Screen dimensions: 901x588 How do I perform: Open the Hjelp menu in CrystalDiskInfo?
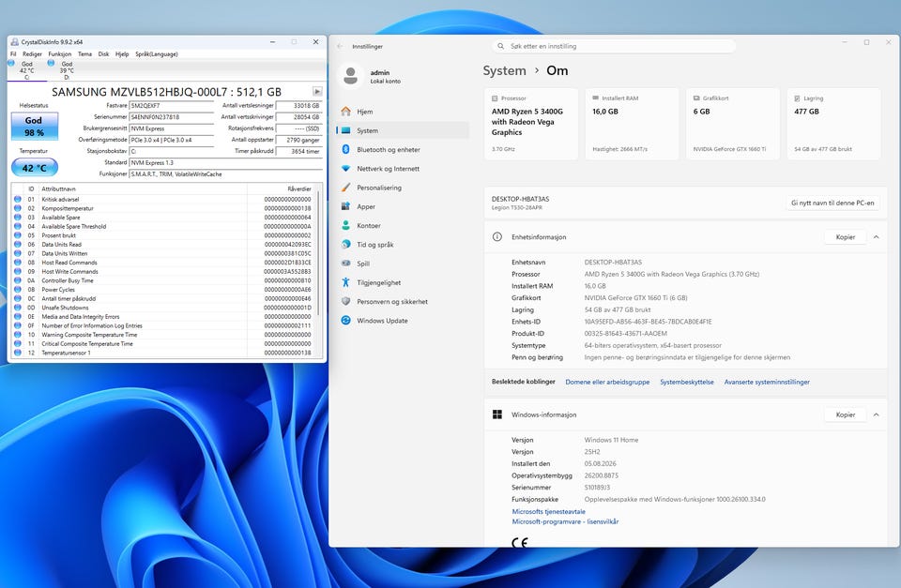[x=122, y=54]
